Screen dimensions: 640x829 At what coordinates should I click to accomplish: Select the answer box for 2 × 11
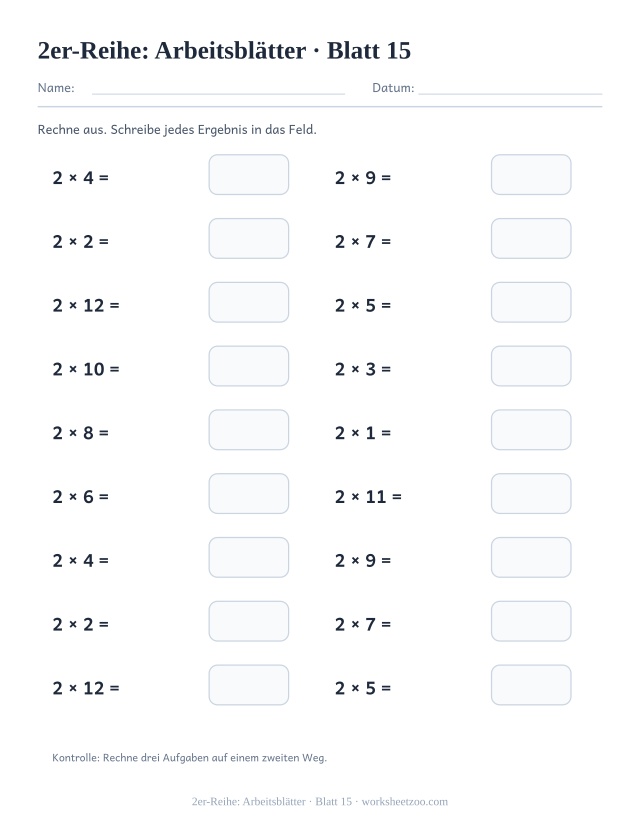pos(531,493)
